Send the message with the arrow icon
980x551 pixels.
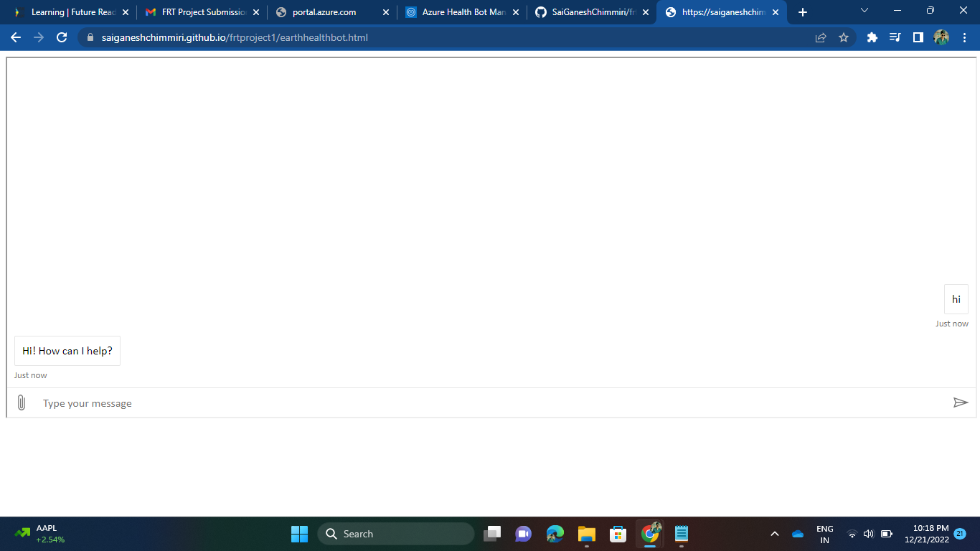pyautogui.click(x=961, y=402)
